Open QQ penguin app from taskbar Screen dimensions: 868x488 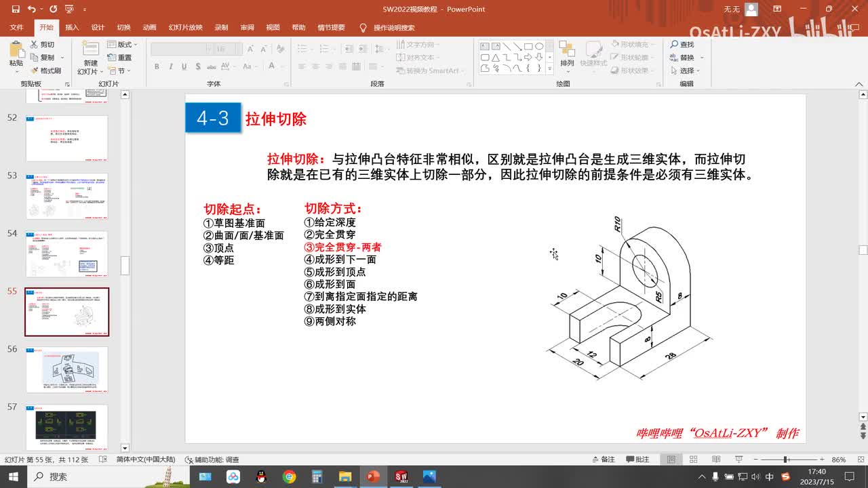pyautogui.click(x=261, y=476)
